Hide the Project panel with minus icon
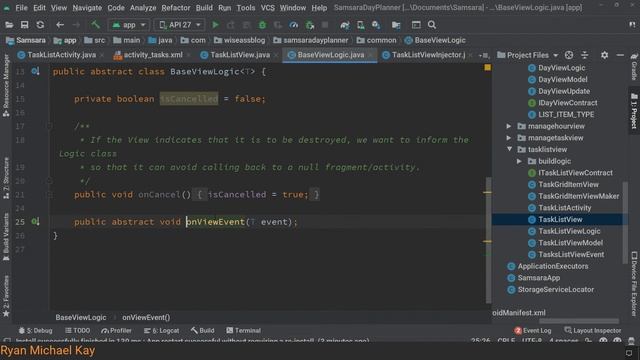The image size is (640, 360). [620, 55]
